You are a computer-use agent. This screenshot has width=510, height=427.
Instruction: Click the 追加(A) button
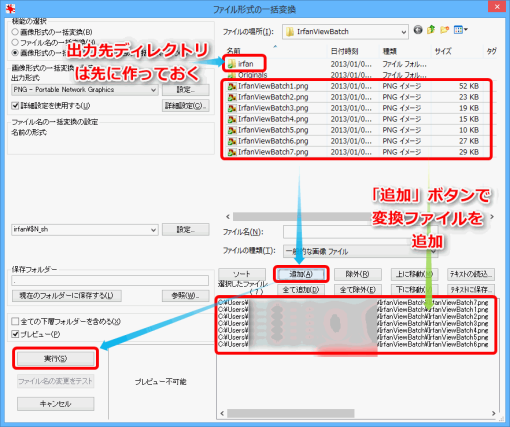click(x=301, y=274)
